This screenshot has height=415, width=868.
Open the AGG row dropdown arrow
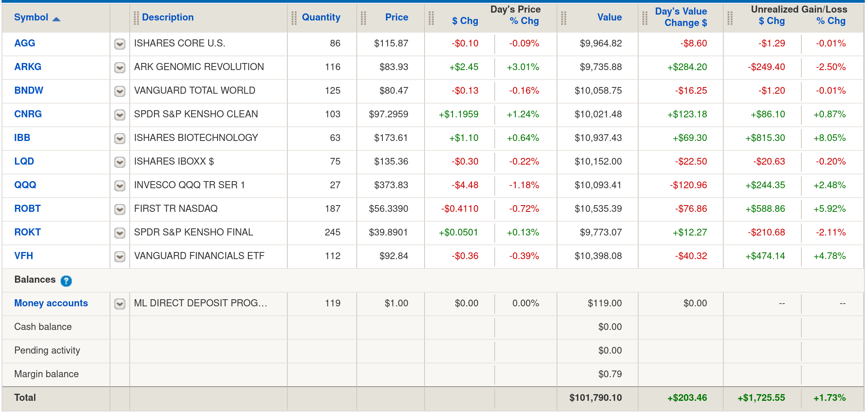(x=120, y=44)
